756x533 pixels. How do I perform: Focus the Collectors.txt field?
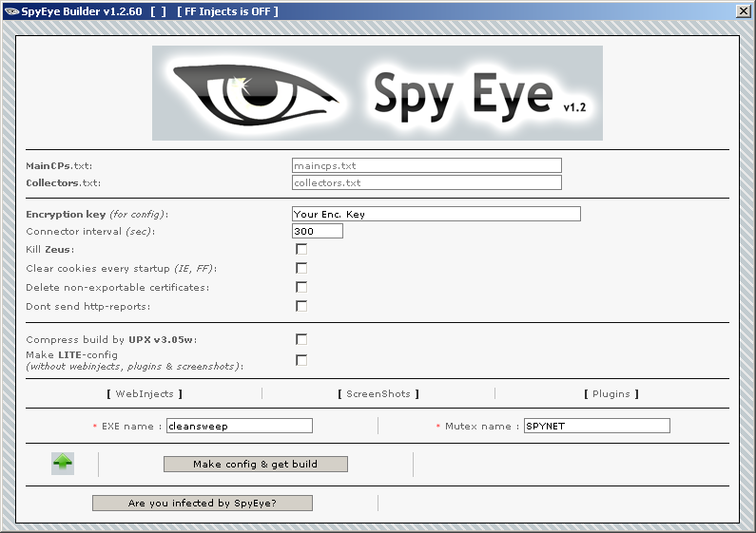427,182
